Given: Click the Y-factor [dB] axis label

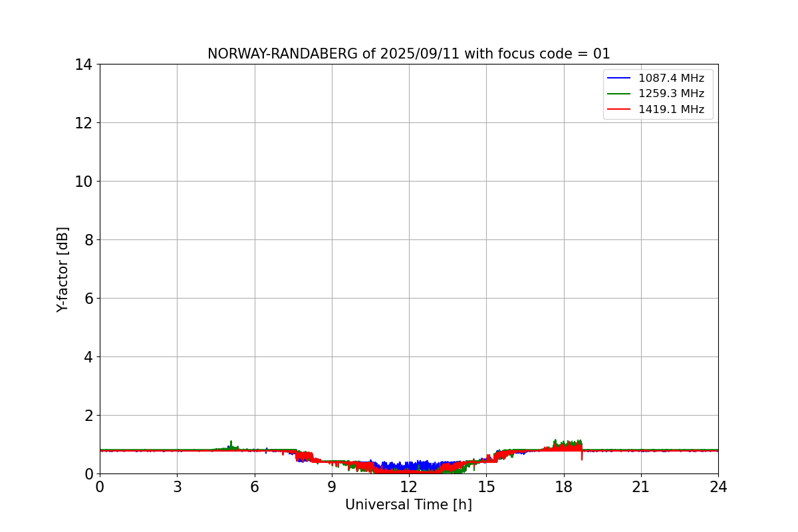Looking at the screenshot, I should 63,269.
